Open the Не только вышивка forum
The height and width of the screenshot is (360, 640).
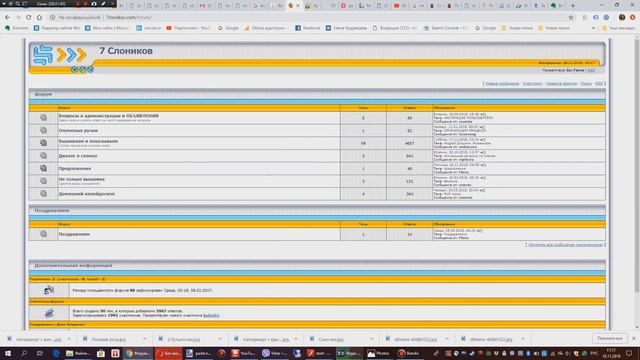82,179
